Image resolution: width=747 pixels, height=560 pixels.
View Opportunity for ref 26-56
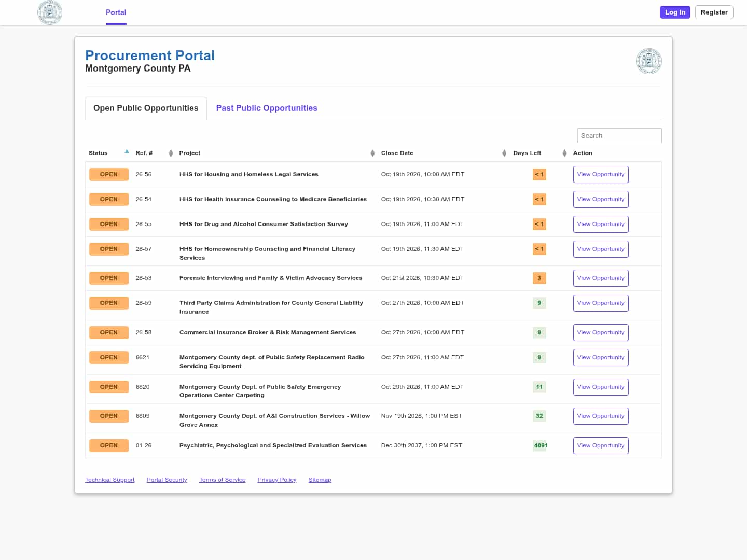601,175
